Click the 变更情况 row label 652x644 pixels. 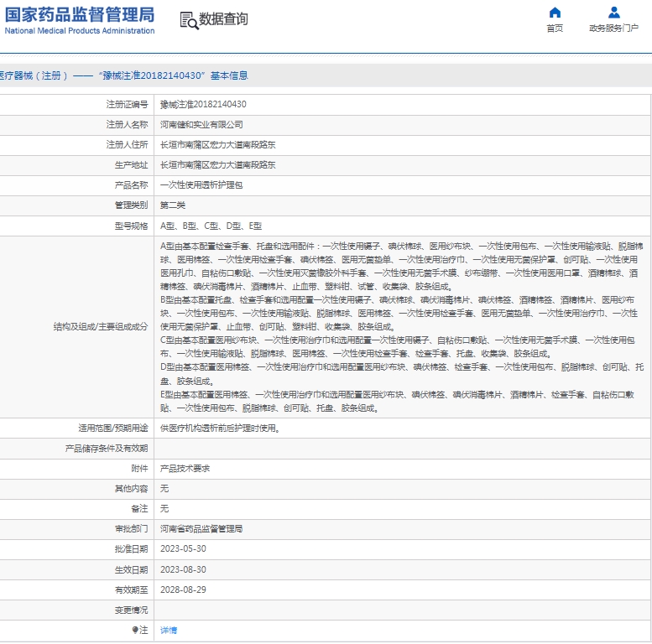132,610
